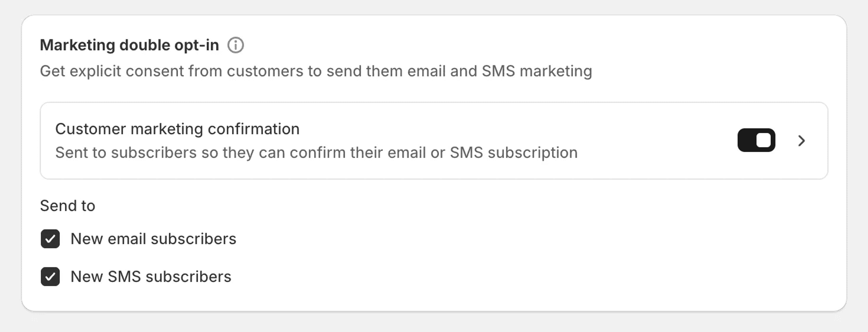The image size is (868, 332).
Task: Select the 'Customer marketing confirmation' title
Action: [x=177, y=129]
